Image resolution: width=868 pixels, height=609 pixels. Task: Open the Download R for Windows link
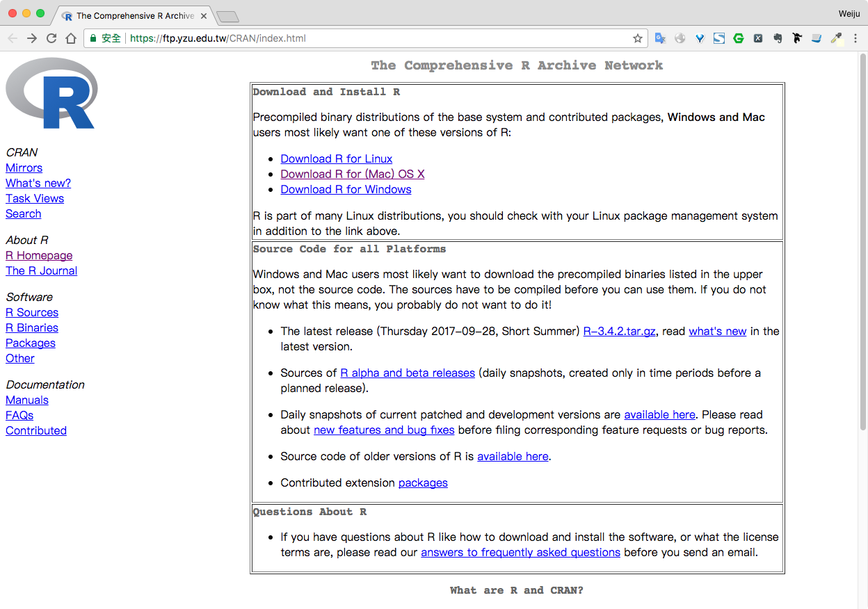pos(346,189)
